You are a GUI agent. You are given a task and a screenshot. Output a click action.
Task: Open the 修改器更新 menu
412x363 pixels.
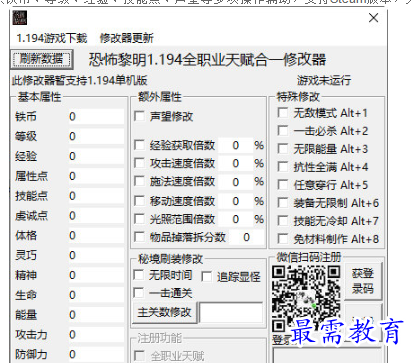pyautogui.click(x=127, y=38)
